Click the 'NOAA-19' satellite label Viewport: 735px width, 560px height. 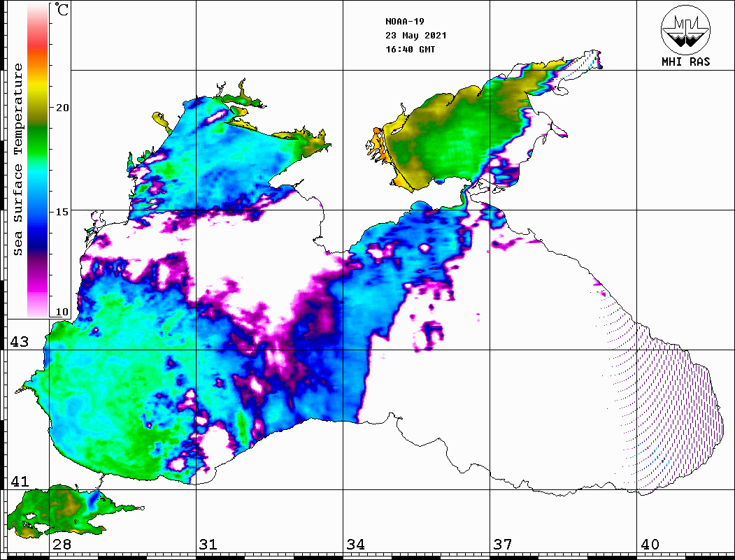coord(404,22)
